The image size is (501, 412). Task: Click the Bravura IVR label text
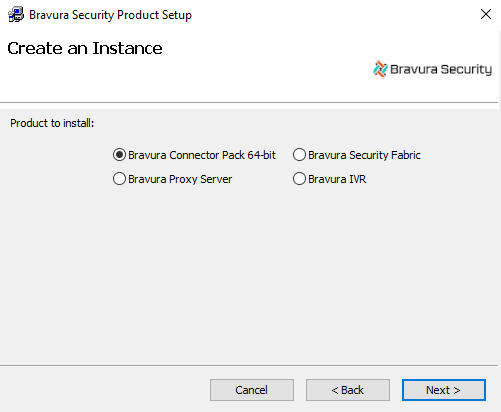coord(337,179)
